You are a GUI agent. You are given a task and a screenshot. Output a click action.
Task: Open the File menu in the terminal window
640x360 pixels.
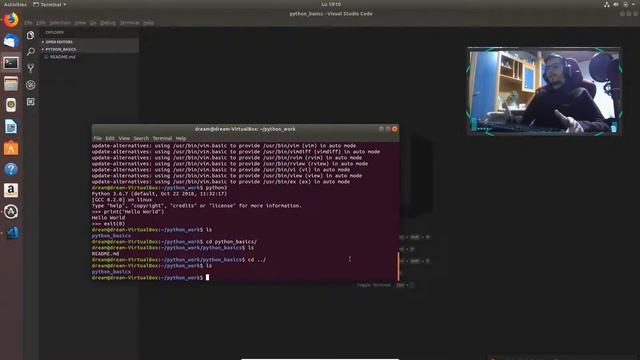(x=98, y=138)
